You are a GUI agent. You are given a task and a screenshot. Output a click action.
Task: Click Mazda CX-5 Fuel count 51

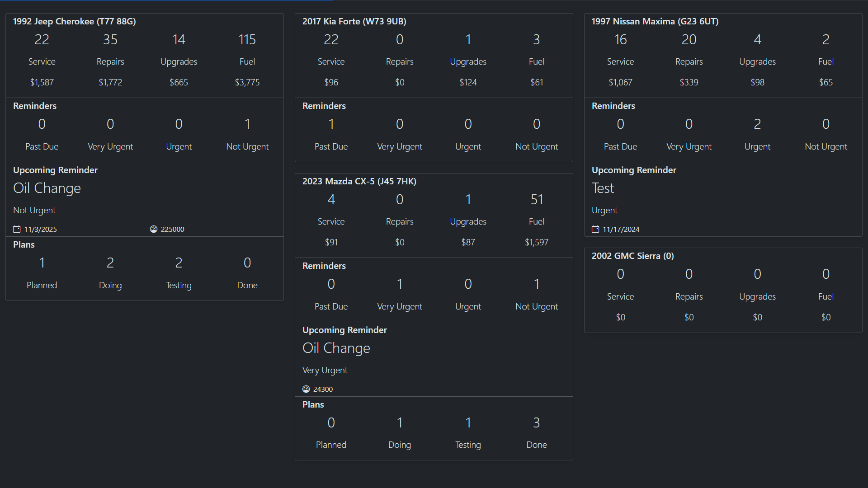click(537, 200)
